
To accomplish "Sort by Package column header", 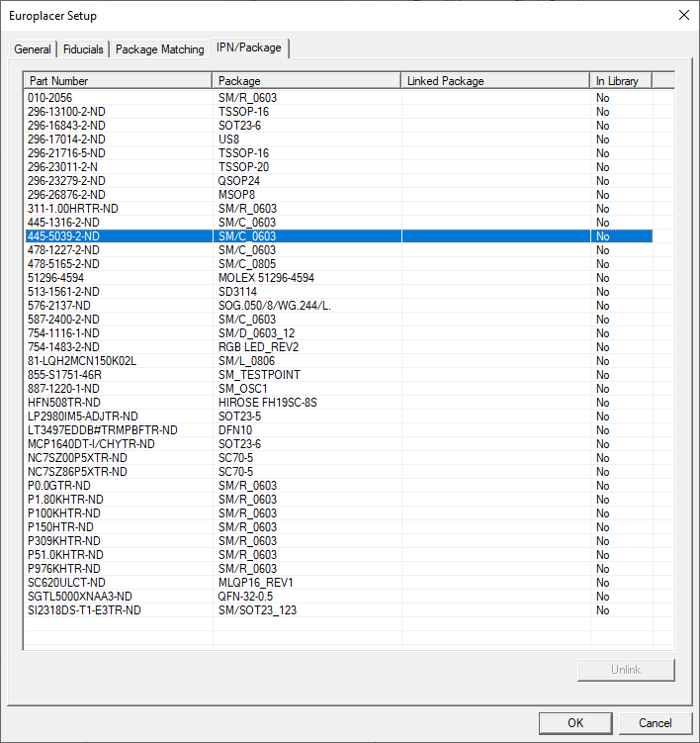I will click(306, 80).
